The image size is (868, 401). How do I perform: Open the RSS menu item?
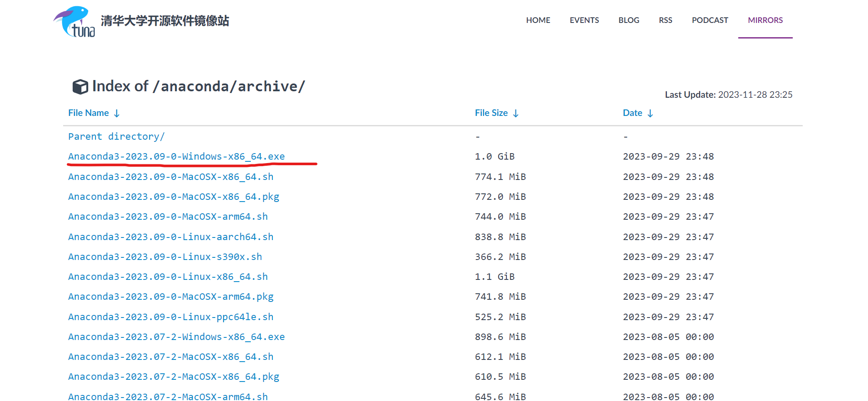[x=666, y=20]
